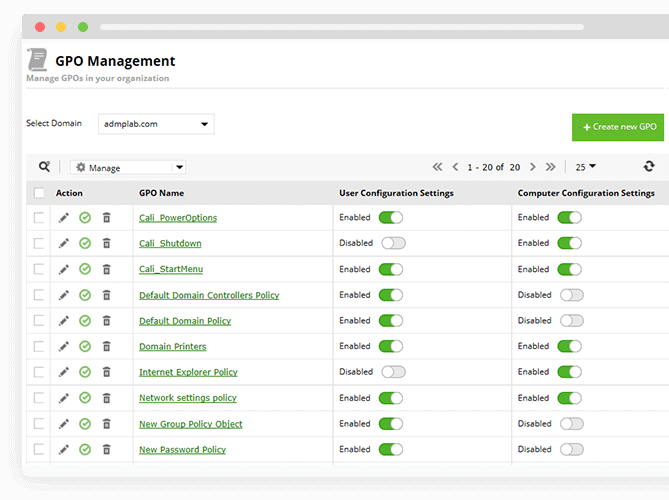
Task: Check the select-all checkbox in header
Action: 39,193
